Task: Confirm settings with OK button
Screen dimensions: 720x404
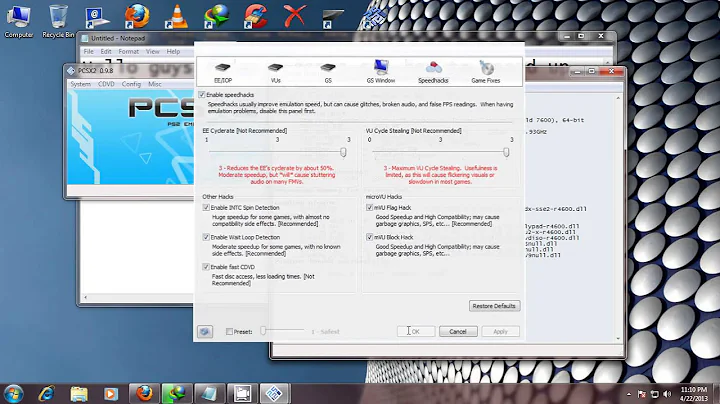Action: coord(416,331)
